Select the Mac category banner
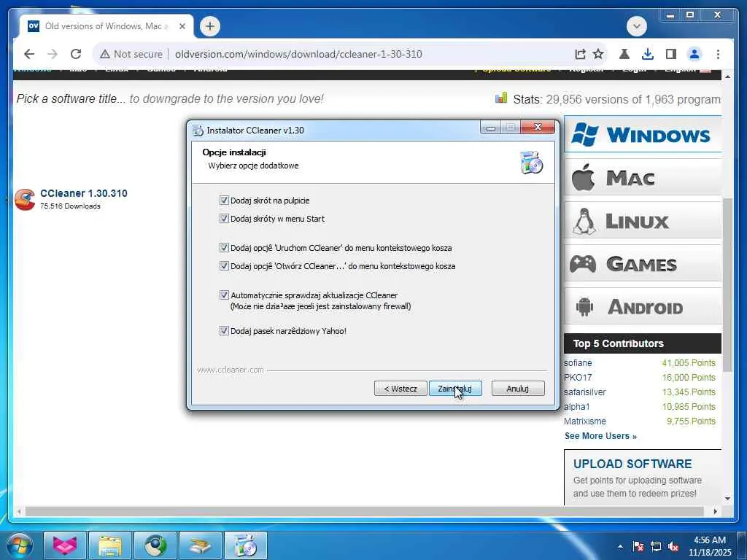747x560 pixels. click(642, 178)
